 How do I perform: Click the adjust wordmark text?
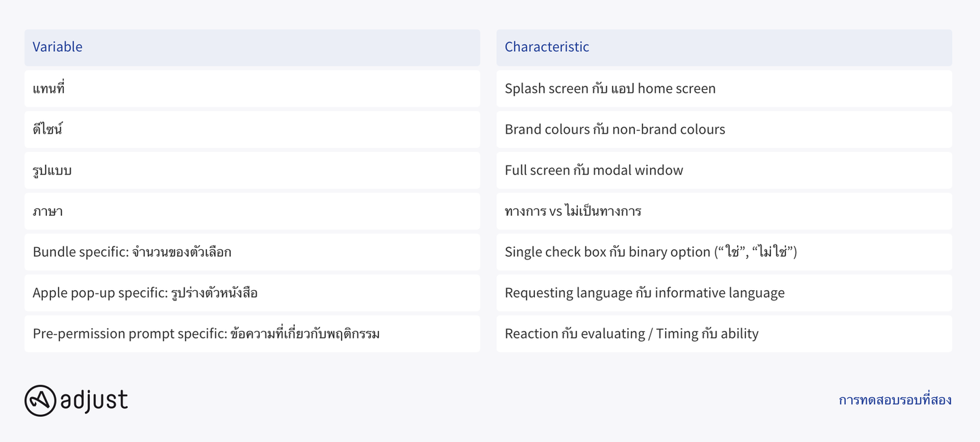(x=94, y=400)
